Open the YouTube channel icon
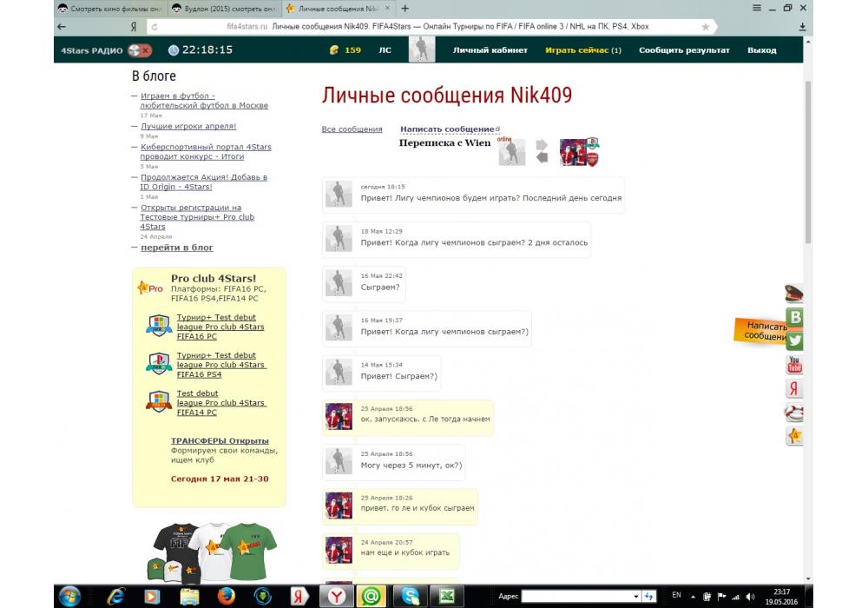This screenshot has width=868, height=608. (793, 364)
